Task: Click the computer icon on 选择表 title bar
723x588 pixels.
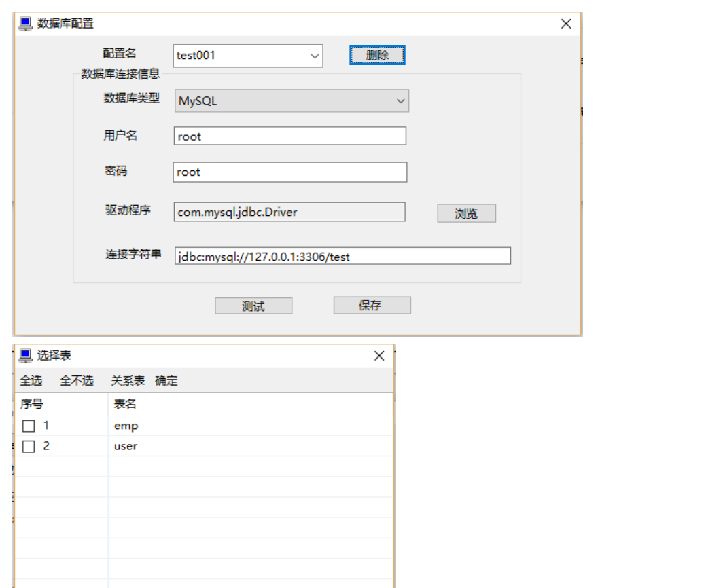Action: [x=25, y=355]
